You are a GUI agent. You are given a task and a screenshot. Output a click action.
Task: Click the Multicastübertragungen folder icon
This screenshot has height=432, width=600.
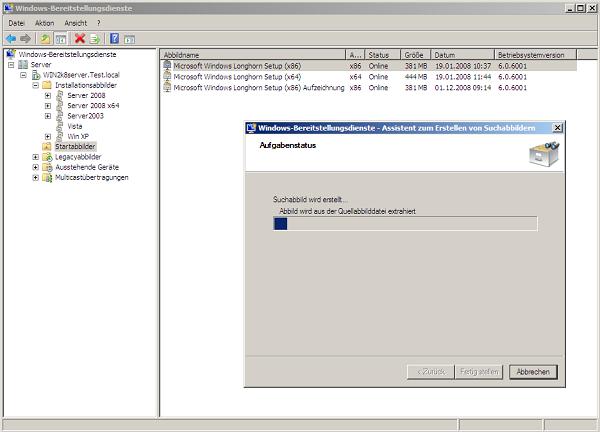tap(47, 178)
